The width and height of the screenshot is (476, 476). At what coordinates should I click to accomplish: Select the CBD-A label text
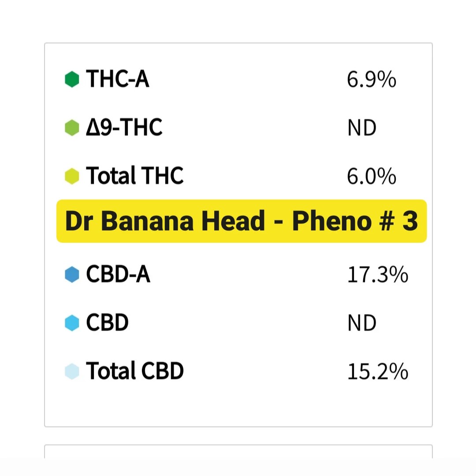click(x=118, y=275)
